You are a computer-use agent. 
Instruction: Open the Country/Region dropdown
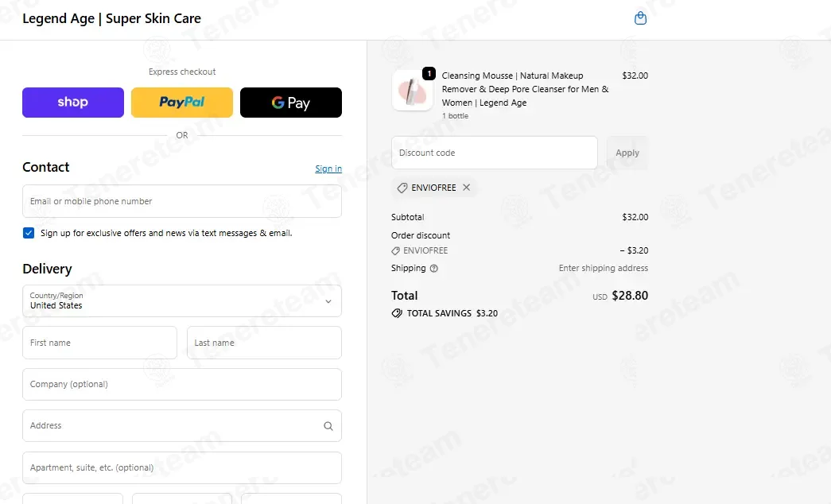pyautogui.click(x=182, y=301)
